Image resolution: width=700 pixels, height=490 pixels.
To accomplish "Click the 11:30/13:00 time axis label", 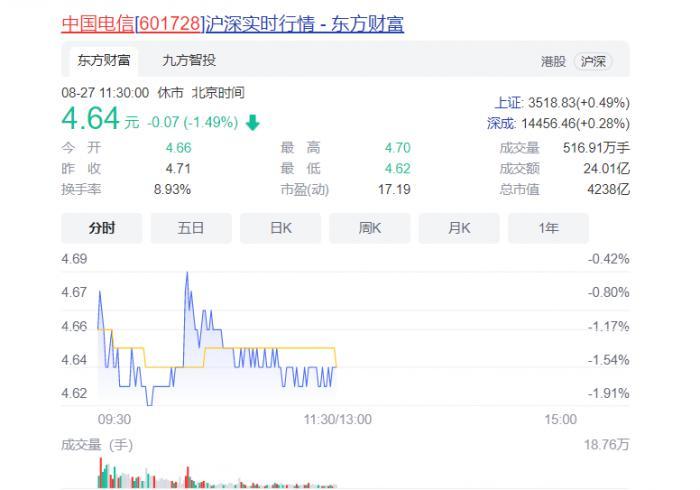I will click(338, 419).
